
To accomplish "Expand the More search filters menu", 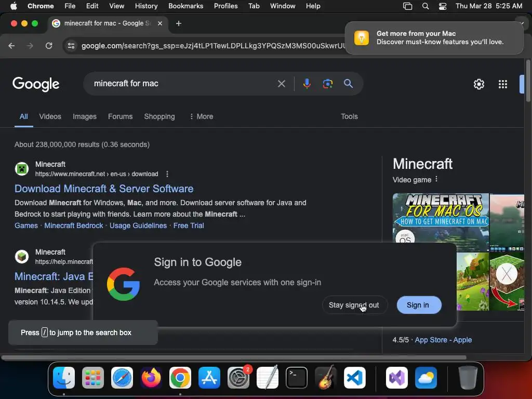I will click(x=201, y=116).
